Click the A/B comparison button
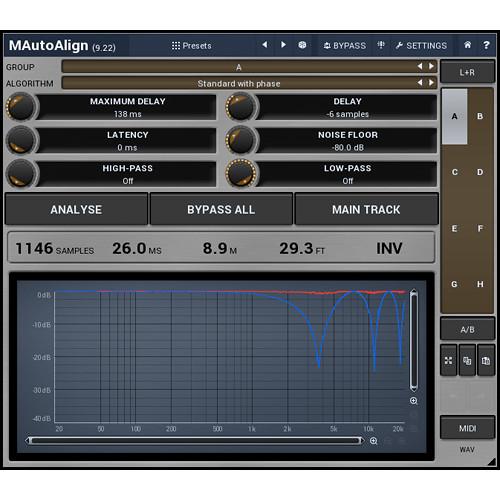This screenshot has width=500, height=500. pos(467,329)
